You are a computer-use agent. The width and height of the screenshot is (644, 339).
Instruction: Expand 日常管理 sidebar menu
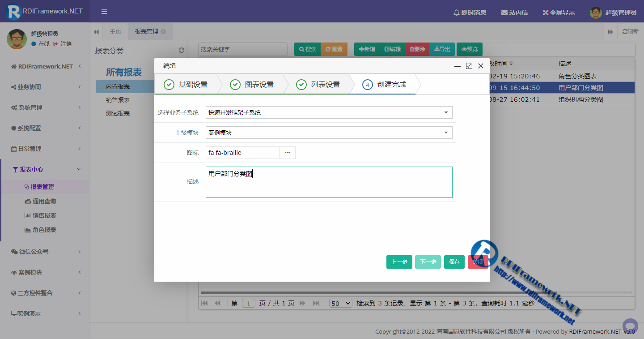[x=45, y=149]
